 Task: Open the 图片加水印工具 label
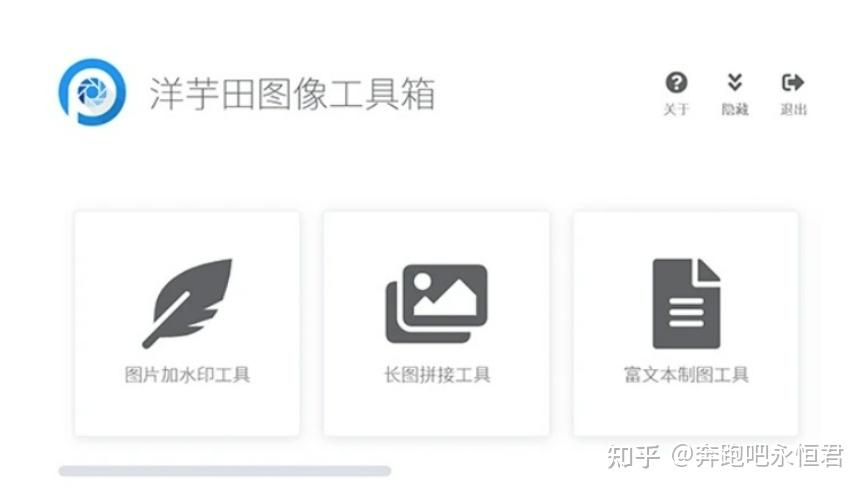187,375
